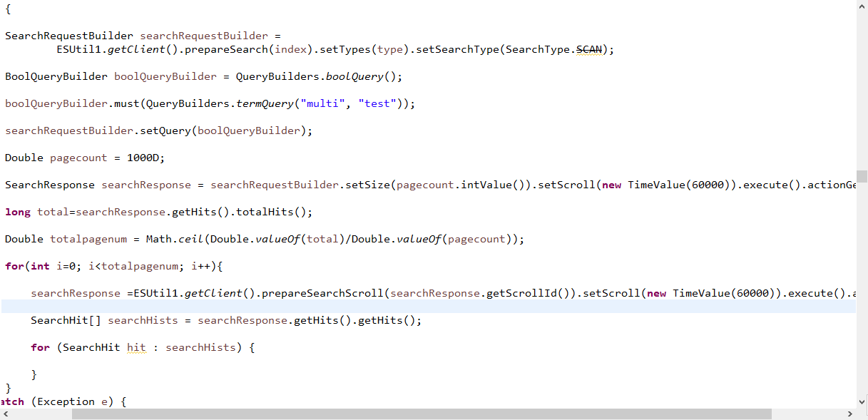This screenshot has width=868, height=420.
Task: Click 'pagecount' in its Double declaration
Action: coord(78,158)
